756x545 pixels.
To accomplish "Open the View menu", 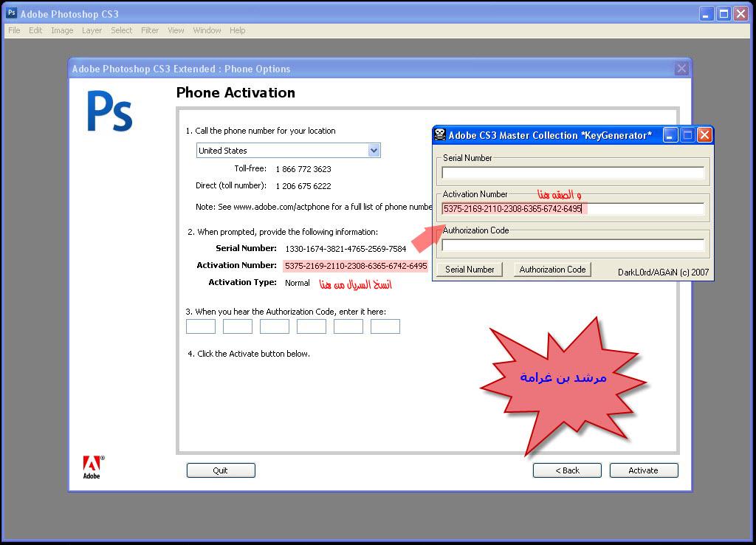I will point(176,30).
